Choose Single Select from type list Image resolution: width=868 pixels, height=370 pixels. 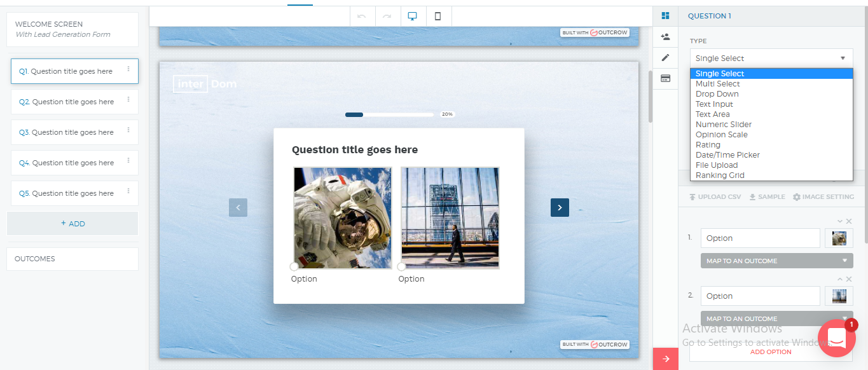click(x=771, y=74)
